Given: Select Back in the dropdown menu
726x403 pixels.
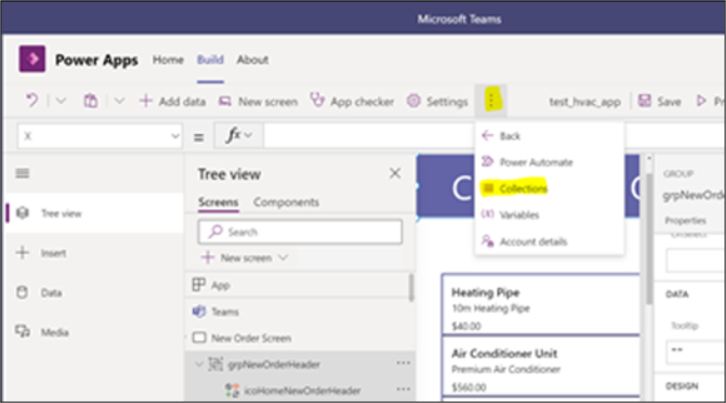Looking at the screenshot, I should click(549, 136).
